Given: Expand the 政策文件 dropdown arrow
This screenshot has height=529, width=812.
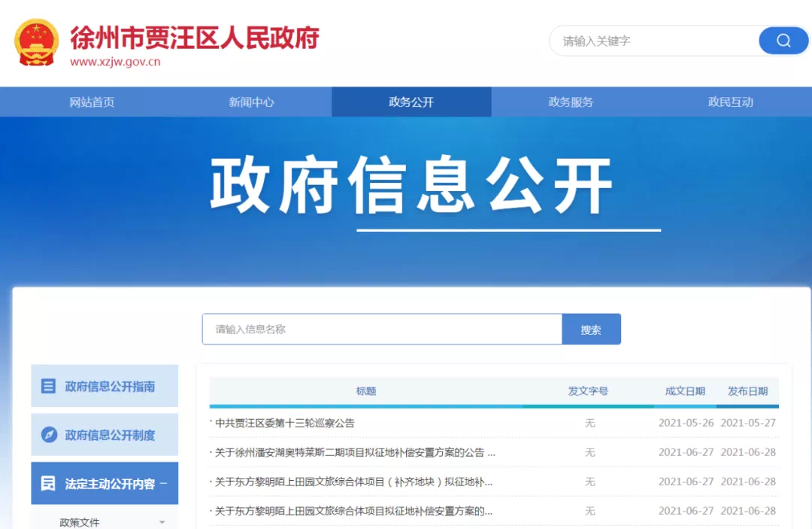Looking at the screenshot, I should [x=162, y=522].
